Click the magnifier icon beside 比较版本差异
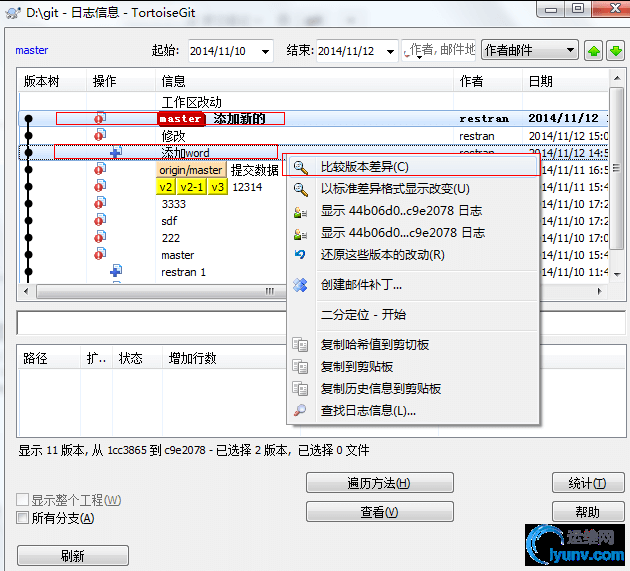Image resolution: width=630 pixels, height=571 pixels. click(301, 167)
